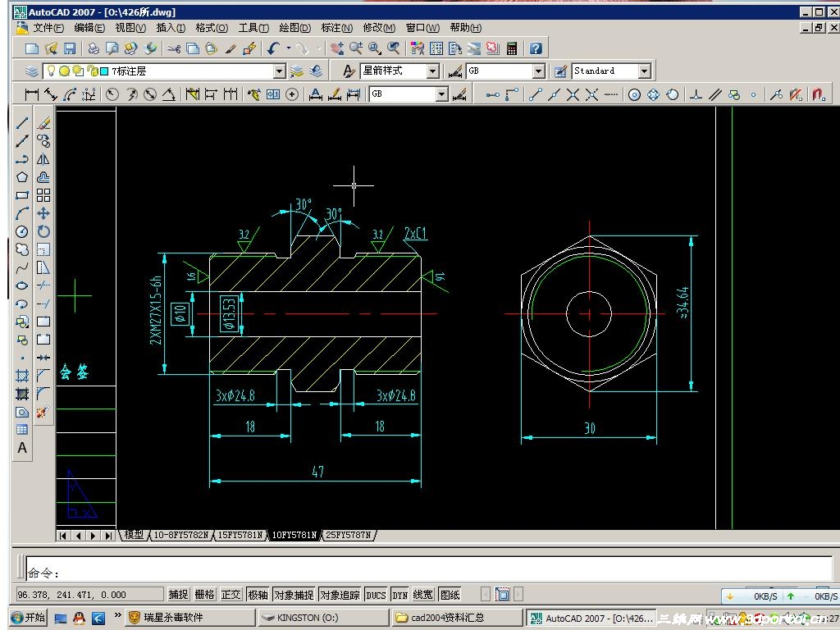840x630 pixels.
Task: Toggle 对象追踪 object tracking in status bar
Action: click(x=340, y=595)
